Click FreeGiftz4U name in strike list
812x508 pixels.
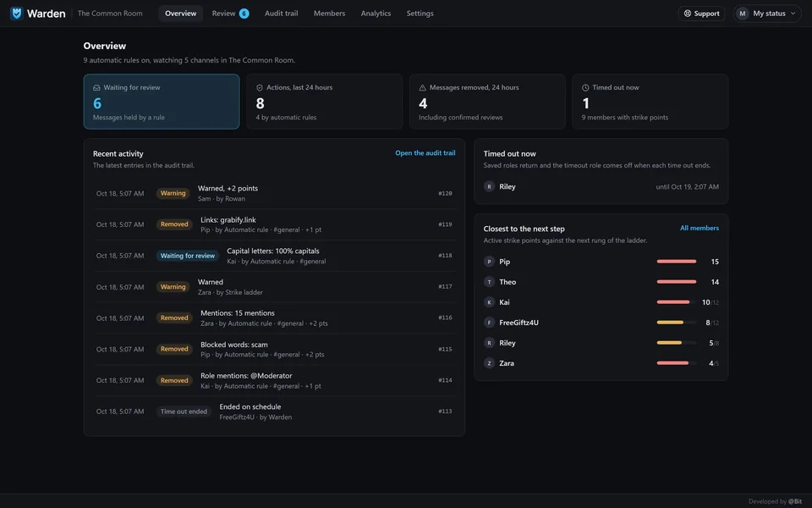point(518,323)
